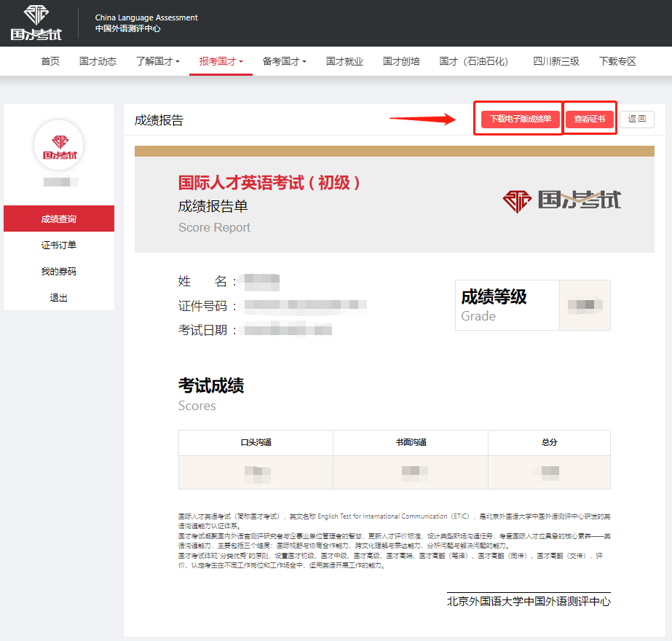The image size is (672, 641).
Task: Open the 国才就业 menu item
Action: (344, 62)
